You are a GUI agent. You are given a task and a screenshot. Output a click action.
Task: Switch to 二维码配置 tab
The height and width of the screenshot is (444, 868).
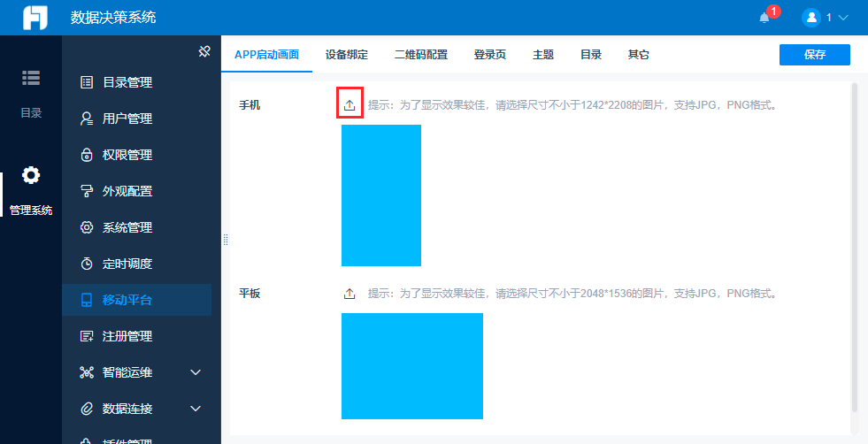(x=420, y=55)
